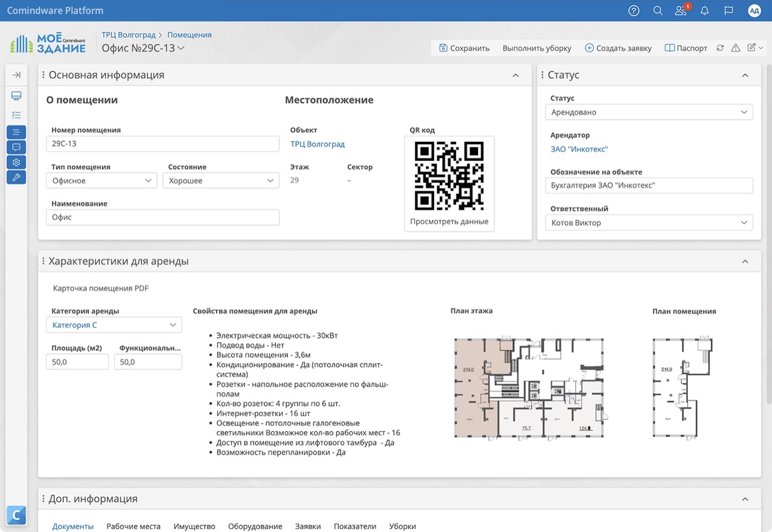Screen dimensions: 772x532
Task: Click the blue C logo icon
Action: [16, 515]
